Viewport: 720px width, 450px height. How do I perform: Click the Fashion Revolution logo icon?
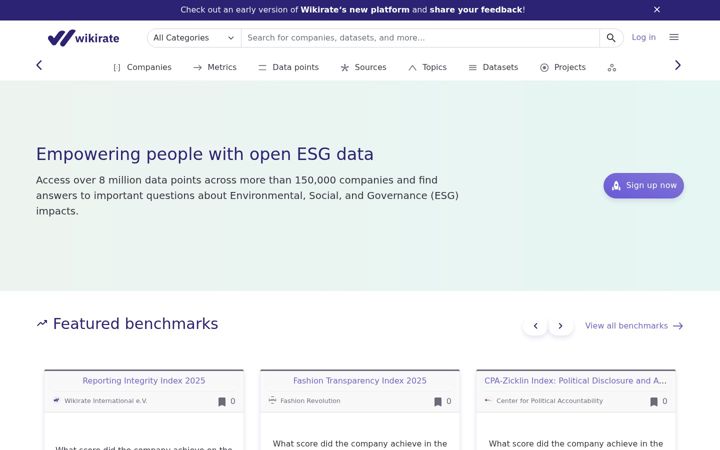[x=272, y=400]
